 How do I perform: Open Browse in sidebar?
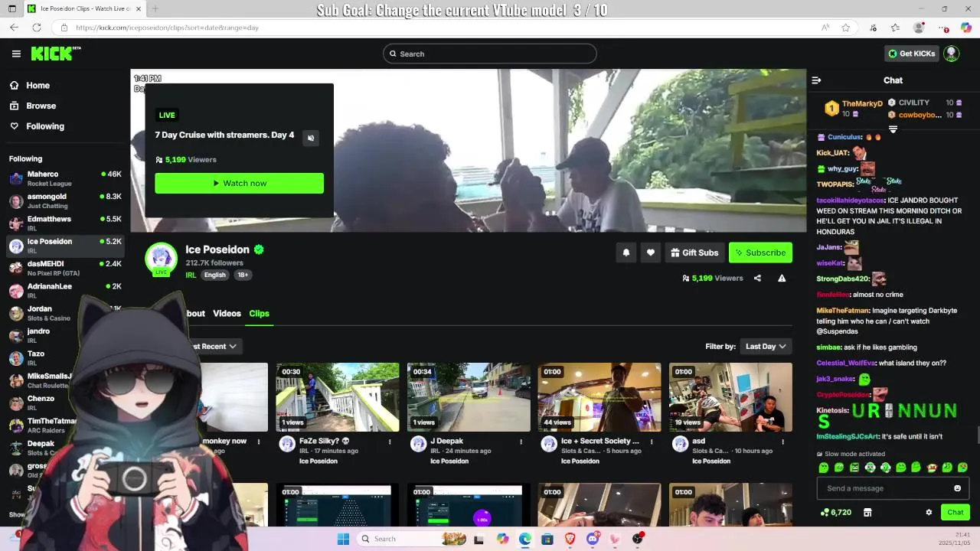click(x=41, y=106)
